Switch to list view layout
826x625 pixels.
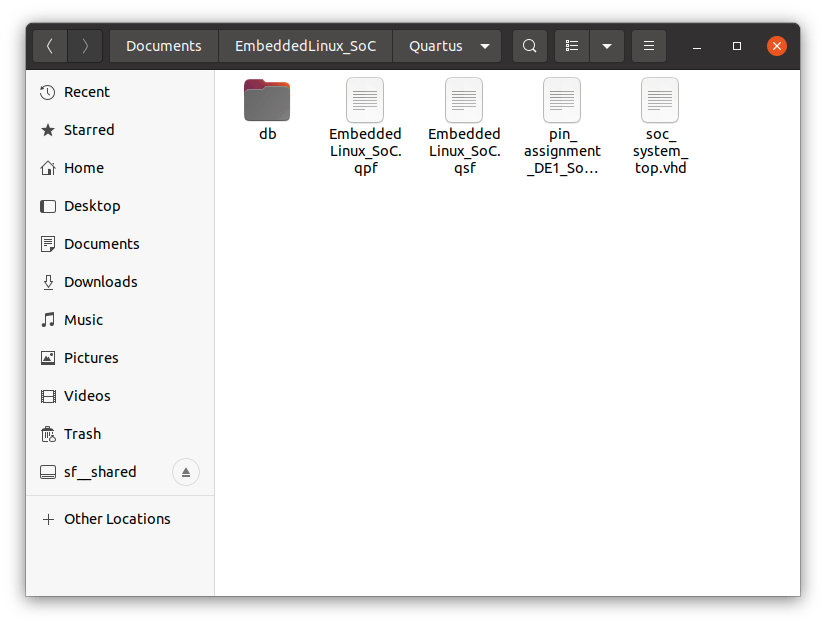pos(572,45)
